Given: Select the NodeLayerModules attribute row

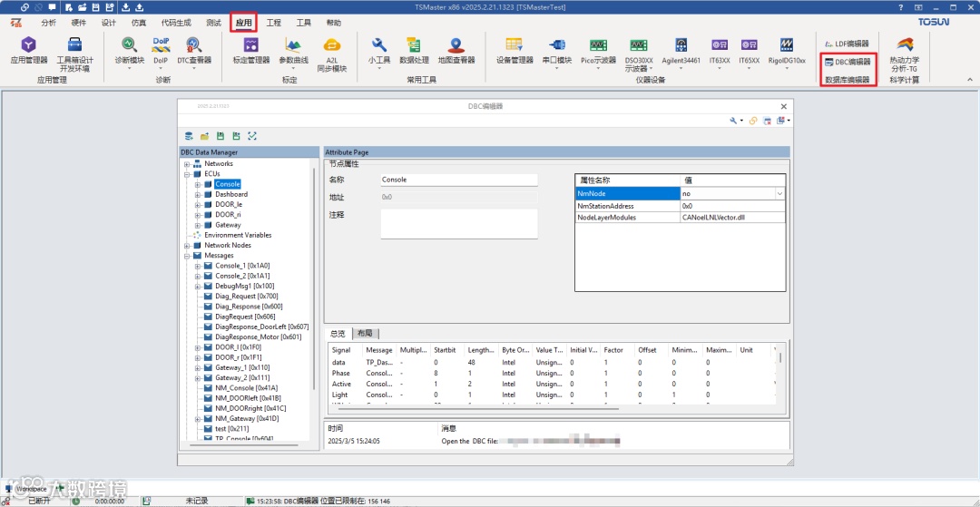Looking at the screenshot, I should [680, 218].
